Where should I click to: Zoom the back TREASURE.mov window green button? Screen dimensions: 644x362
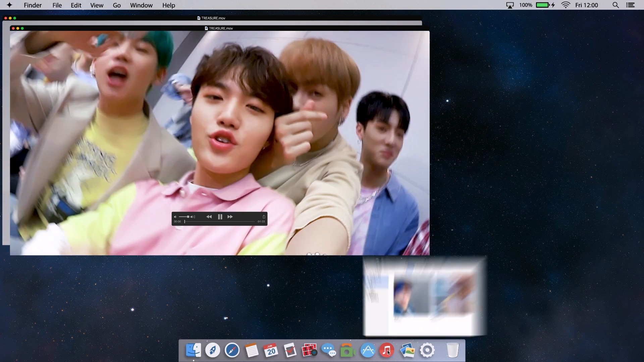point(14,18)
